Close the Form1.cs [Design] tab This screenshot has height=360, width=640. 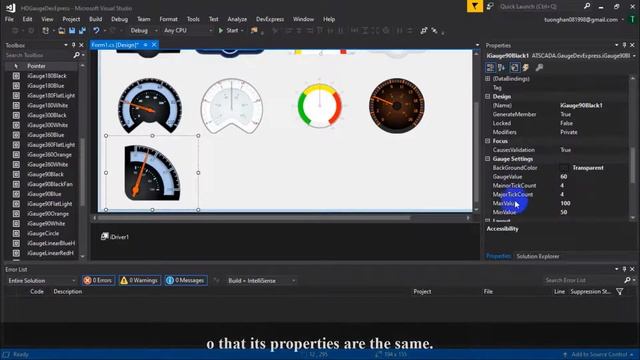point(154,45)
